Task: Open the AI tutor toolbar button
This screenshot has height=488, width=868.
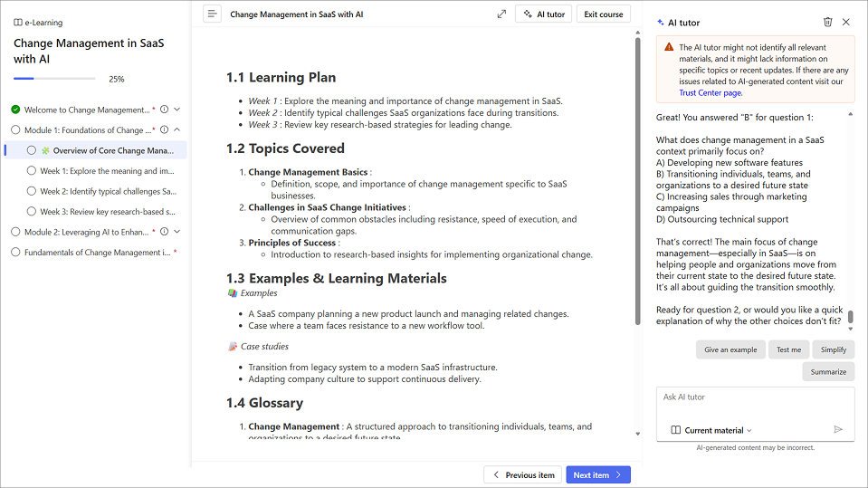Action: coord(543,14)
